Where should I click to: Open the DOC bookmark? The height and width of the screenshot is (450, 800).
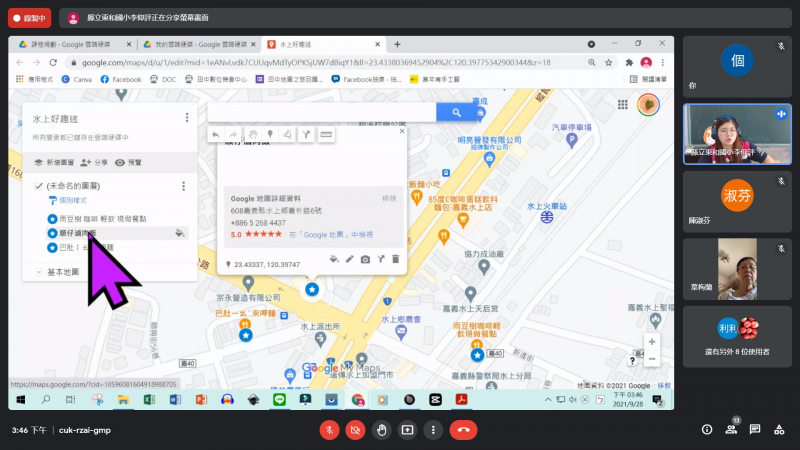pos(163,79)
